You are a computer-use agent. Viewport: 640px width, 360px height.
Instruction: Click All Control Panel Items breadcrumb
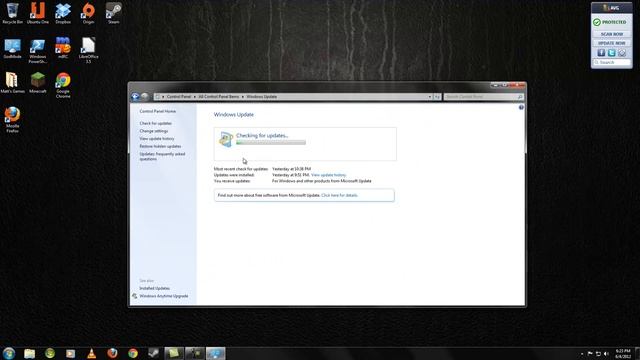[x=219, y=97]
